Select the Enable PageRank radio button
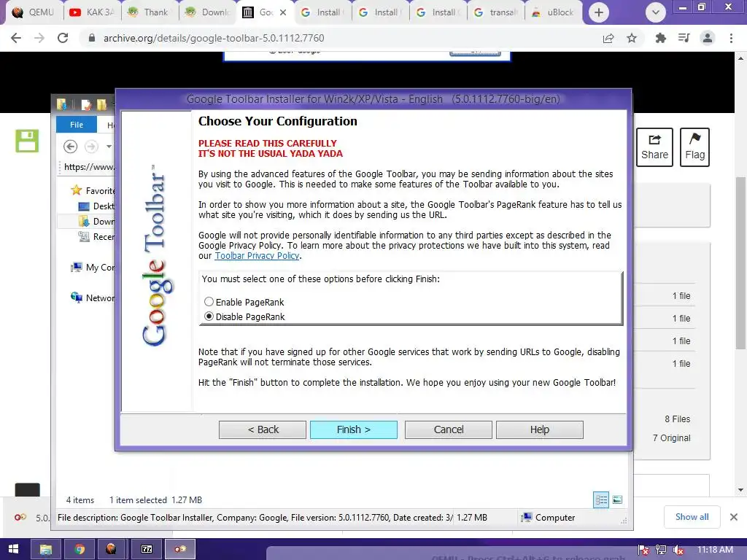 click(x=209, y=302)
